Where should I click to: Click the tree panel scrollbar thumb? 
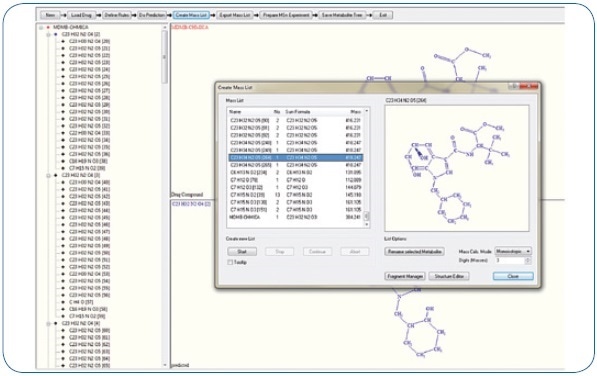pyautogui.click(x=164, y=57)
